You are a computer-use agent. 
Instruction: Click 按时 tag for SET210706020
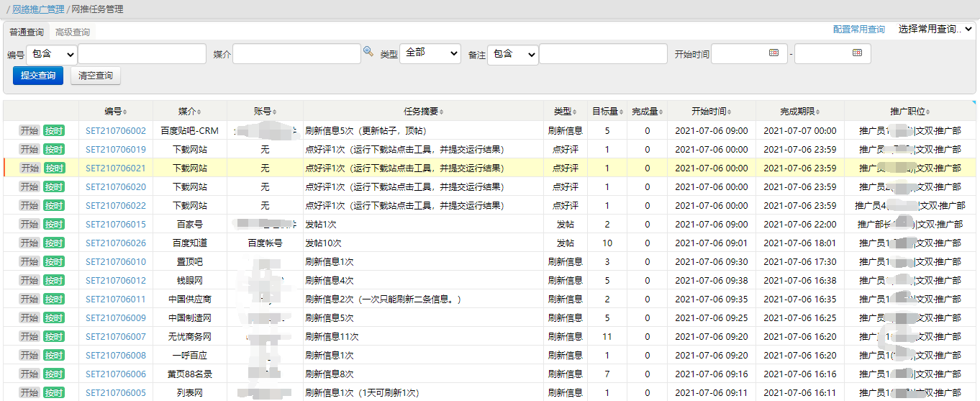tap(54, 187)
